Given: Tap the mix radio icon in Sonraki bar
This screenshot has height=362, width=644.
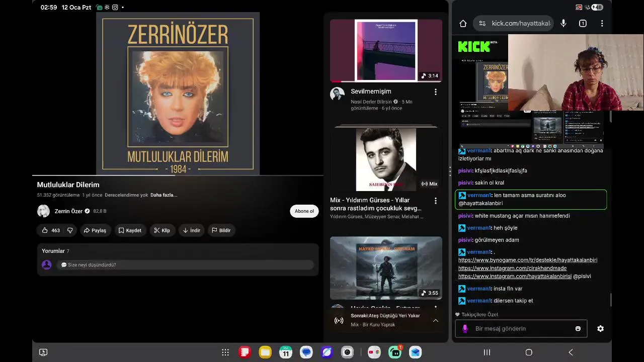Looking at the screenshot, I should coord(339,321).
